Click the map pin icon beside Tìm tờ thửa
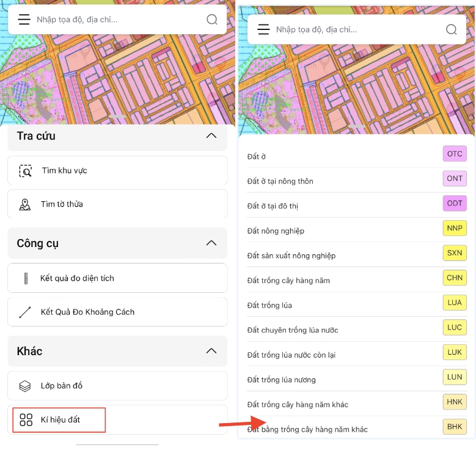This screenshot has height=450, width=476. tap(25, 204)
